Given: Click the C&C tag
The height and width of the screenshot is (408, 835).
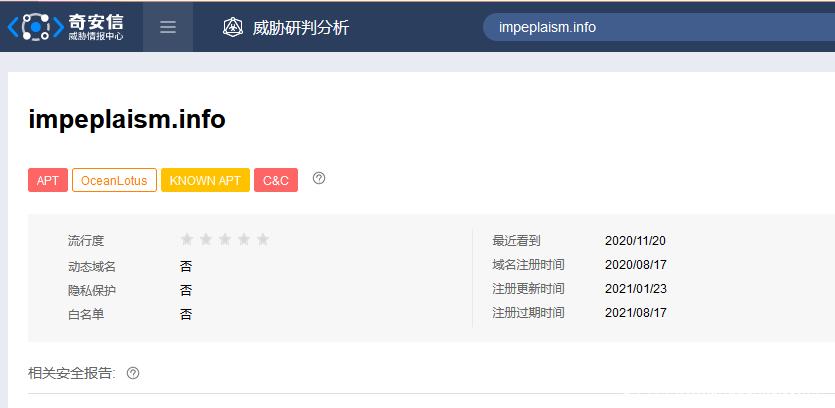Looking at the screenshot, I should pyautogui.click(x=276, y=181).
